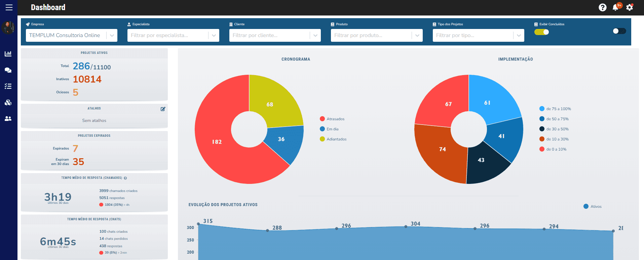This screenshot has width=644, height=260.
Task: Toggle the dark switch at filter bar end
Action: (619, 31)
